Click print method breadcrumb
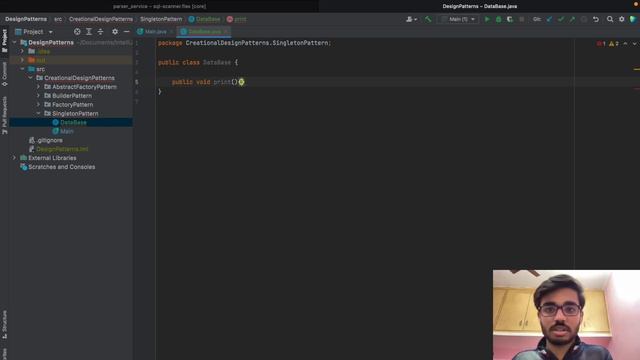The width and height of the screenshot is (640, 360). [240, 19]
